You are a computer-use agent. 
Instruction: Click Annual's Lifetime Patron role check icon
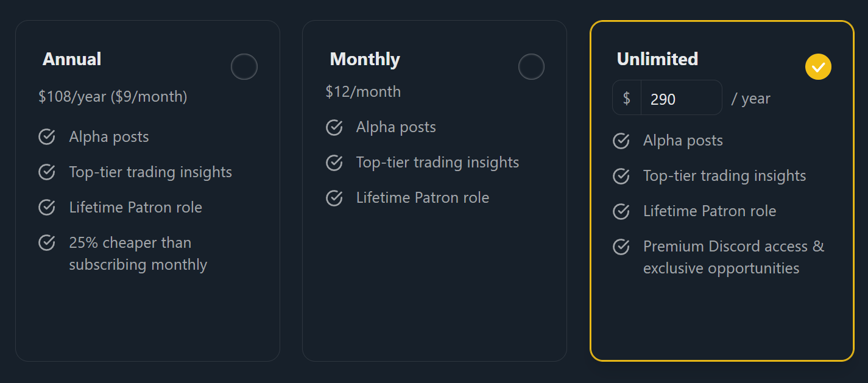click(47, 208)
